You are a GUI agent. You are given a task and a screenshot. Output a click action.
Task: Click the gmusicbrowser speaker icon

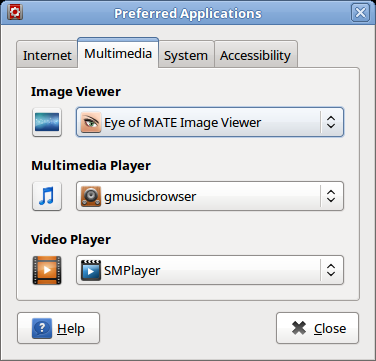(91, 196)
